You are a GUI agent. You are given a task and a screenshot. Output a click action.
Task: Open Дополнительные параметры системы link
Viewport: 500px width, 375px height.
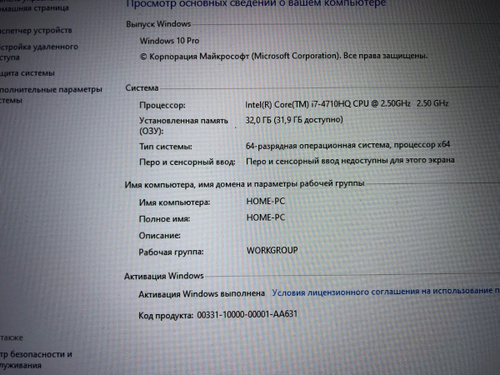click(51, 95)
